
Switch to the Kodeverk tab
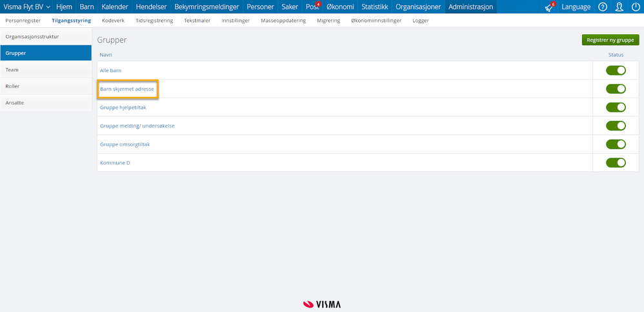pos(113,21)
